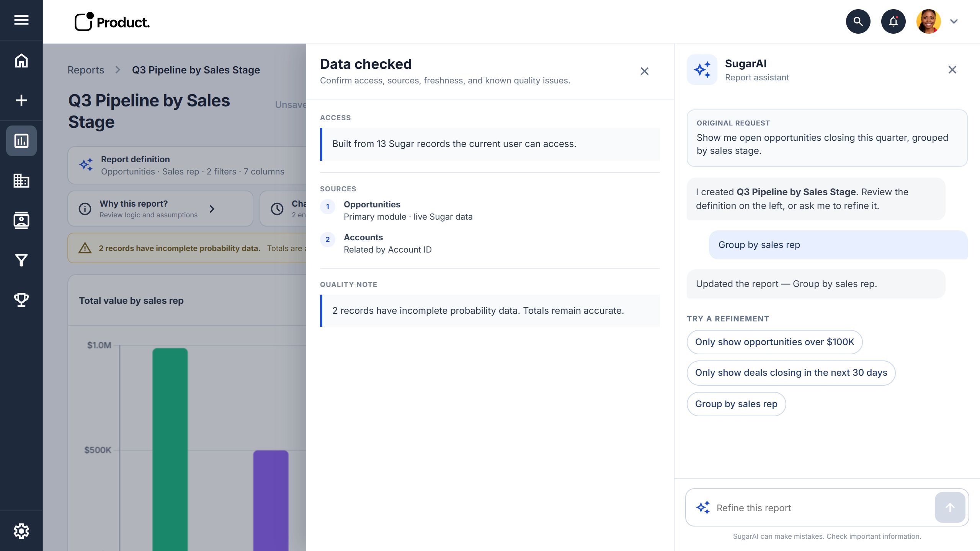This screenshot has height=551, width=980.
Task: Click 'Updated the report' assistant reply
Action: [816, 284]
